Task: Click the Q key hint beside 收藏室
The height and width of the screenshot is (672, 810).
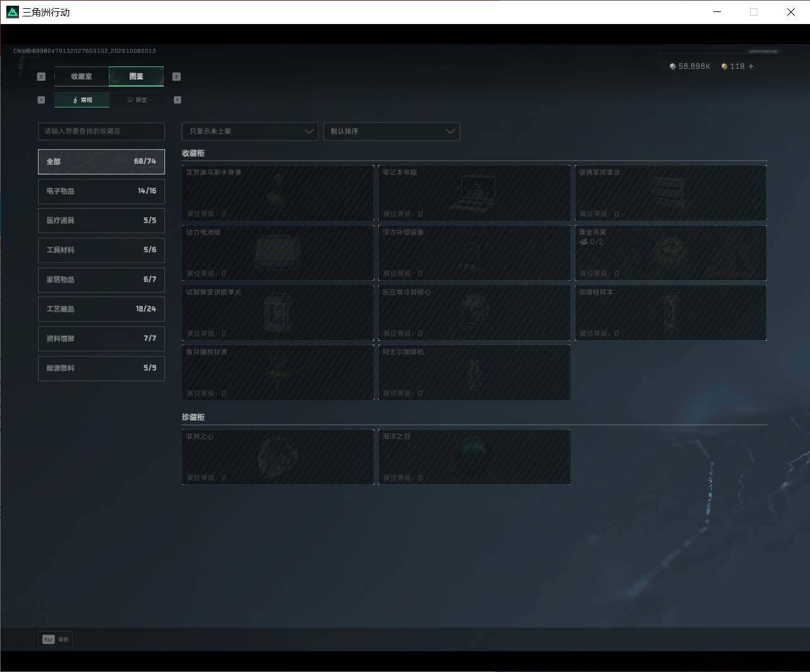Action: [41, 76]
